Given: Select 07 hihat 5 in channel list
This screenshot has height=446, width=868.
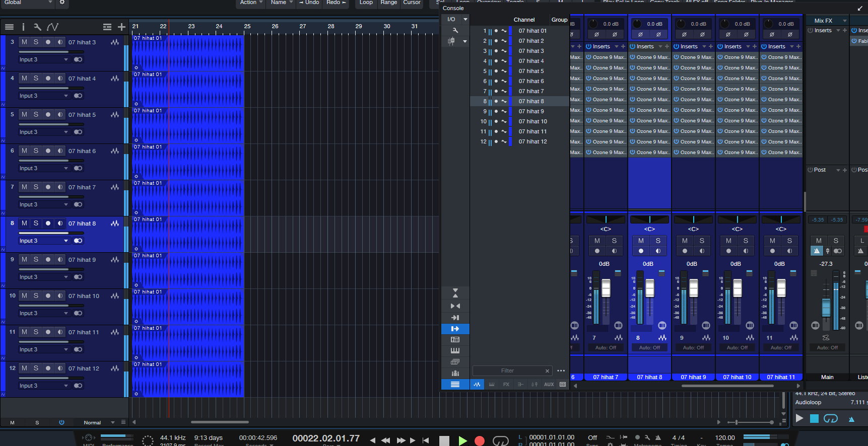Looking at the screenshot, I should pyautogui.click(x=531, y=71).
